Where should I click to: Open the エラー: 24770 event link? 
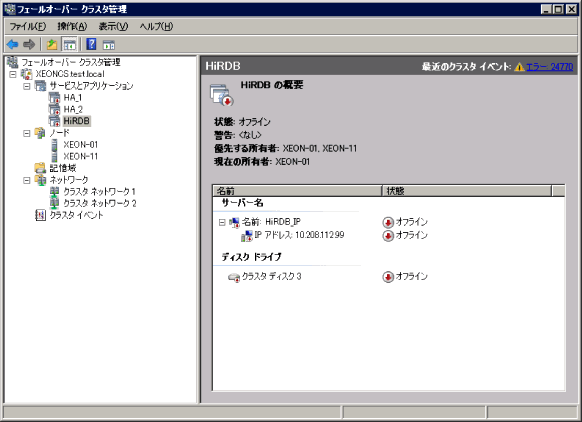pos(549,67)
